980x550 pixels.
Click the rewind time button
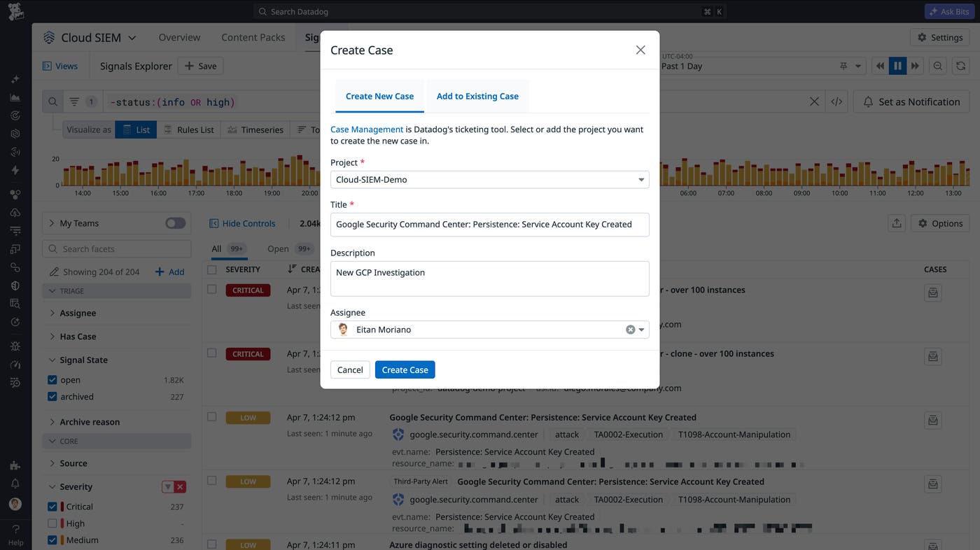[x=880, y=66]
